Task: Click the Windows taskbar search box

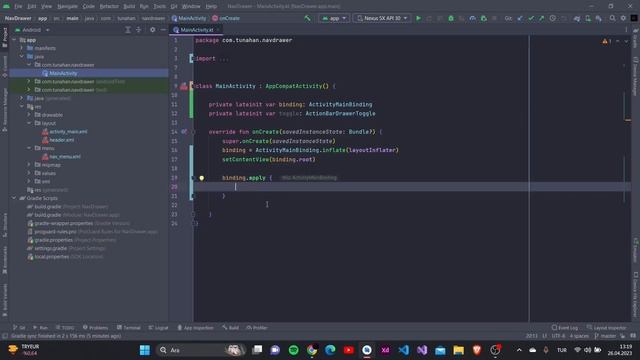Action: tap(200, 350)
